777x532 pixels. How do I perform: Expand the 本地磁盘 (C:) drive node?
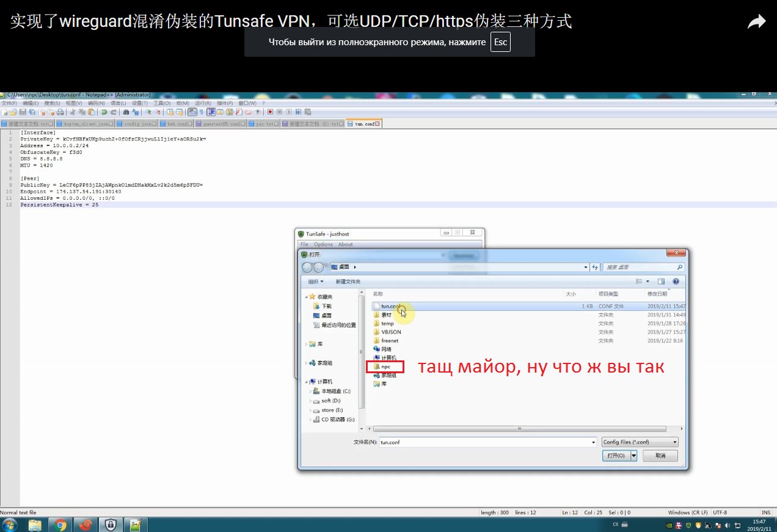point(311,391)
